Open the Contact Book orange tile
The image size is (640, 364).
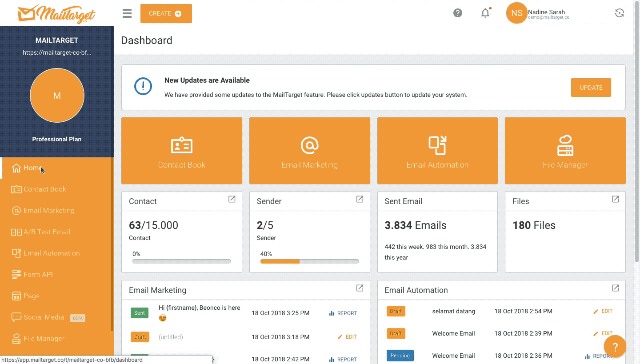182,151
